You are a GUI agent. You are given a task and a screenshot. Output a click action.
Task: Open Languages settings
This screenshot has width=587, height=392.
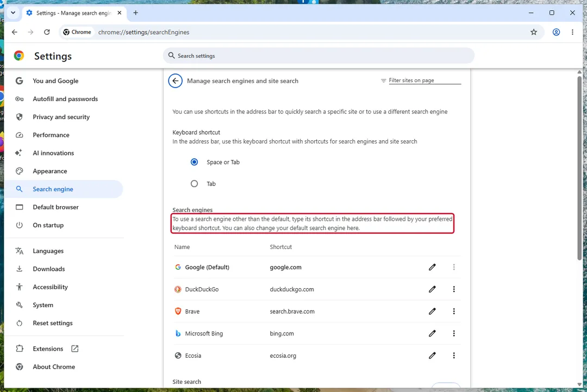pyautogui.click(x=64, y=251)
